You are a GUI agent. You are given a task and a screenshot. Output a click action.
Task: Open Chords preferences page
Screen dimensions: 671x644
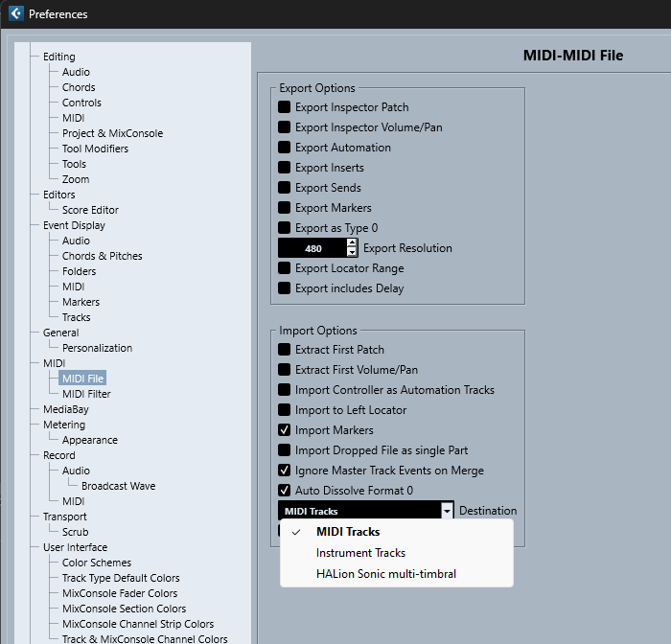pyautogui.click(x=79, y=87)
